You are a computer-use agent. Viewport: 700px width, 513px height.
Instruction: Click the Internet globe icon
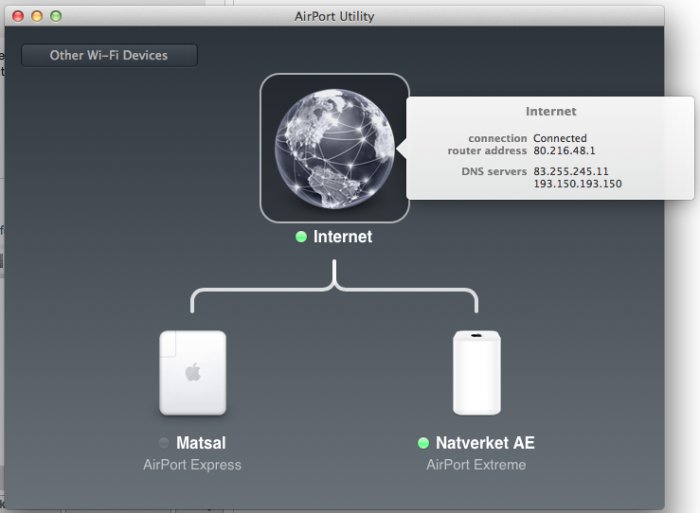(x=334, y=148)
